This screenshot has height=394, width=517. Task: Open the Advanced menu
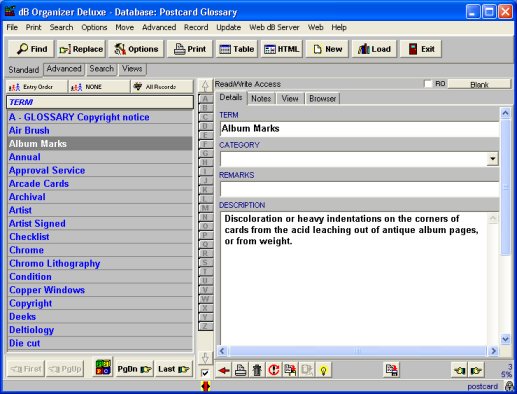[159, 27]
